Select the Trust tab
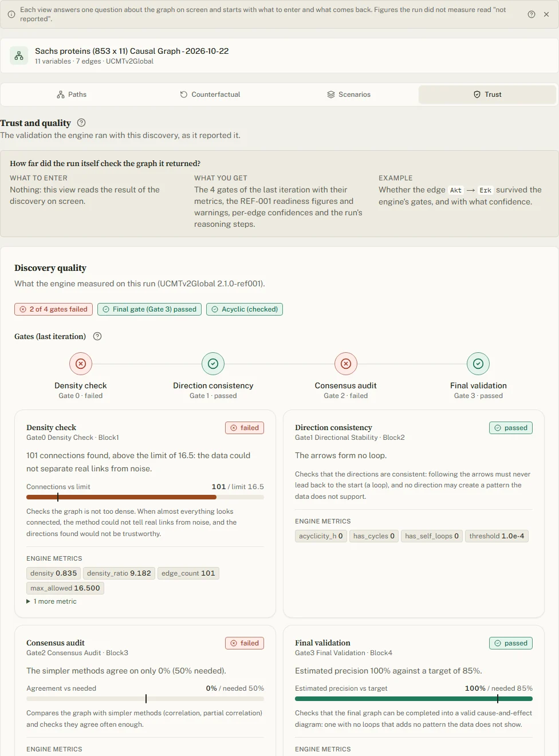Image resolution: width=559 pixels, height=756 pixels. [487, 94]
